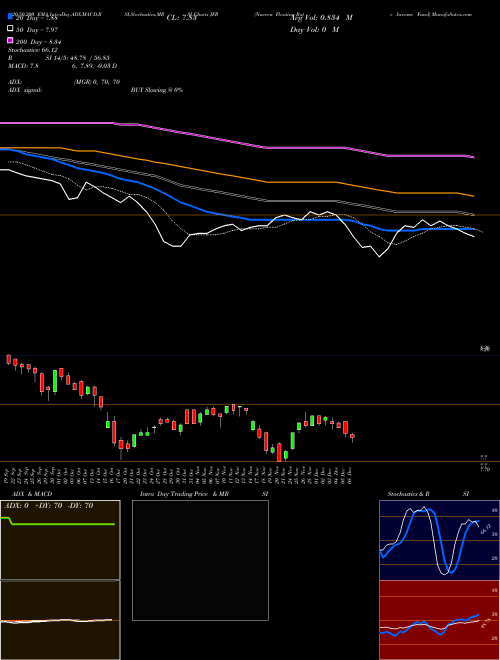Click the green ADX line in ADX panel
500x660 pixels.
pyautogui.click(x=58, y=523)
